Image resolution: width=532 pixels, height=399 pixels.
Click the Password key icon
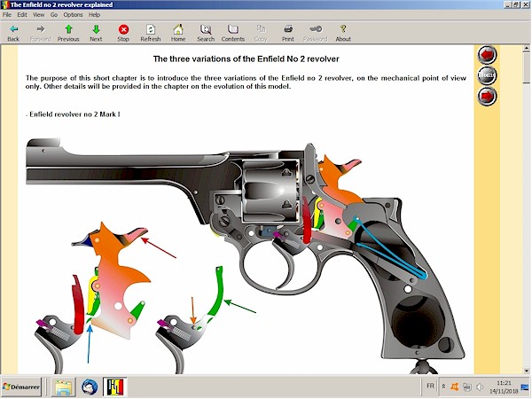point(316,33)
